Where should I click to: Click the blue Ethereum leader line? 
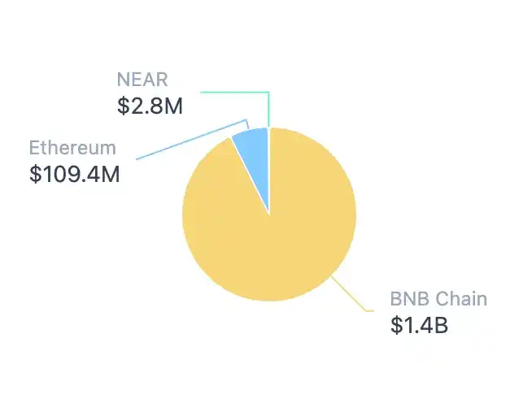click(191, 140)
